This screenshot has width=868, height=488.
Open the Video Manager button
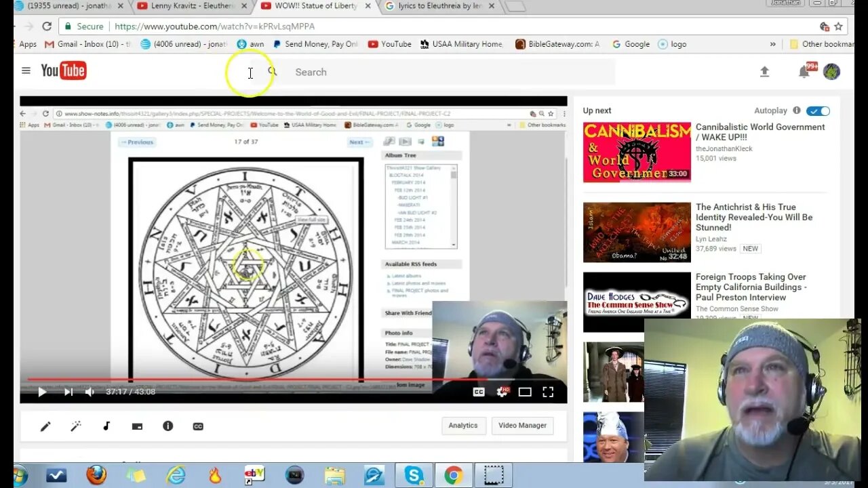522,426
